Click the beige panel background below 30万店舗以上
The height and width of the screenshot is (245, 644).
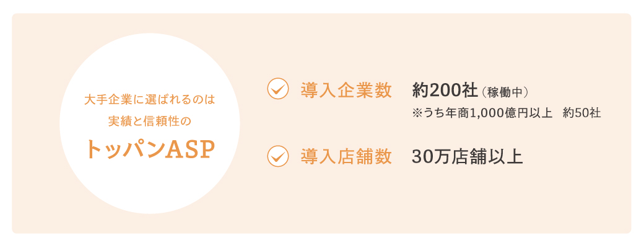pyautogui.click(x=468, y=197)
